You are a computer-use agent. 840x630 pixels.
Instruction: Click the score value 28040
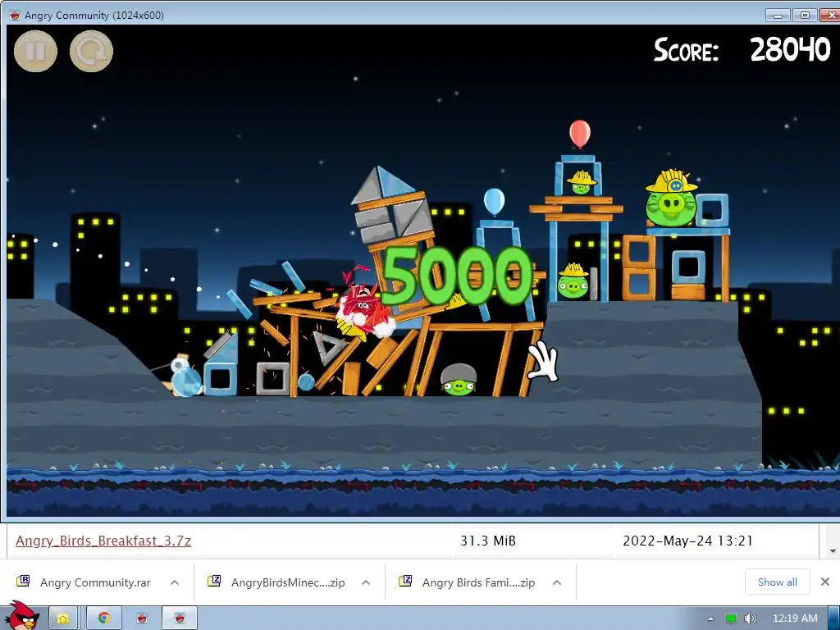[x=790, y=50]
